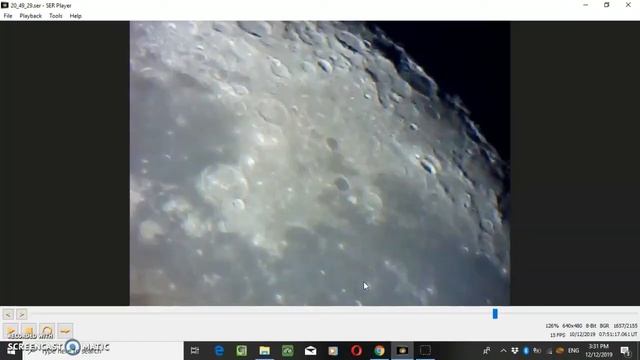Click the Bluetooth tray icon
This screenshot has height=360, width=640.
tap(526, 351)
